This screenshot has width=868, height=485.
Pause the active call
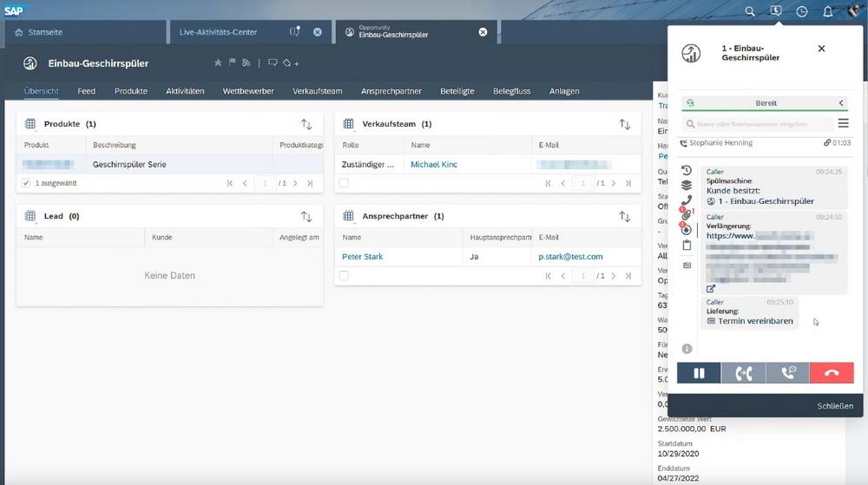pos(699,373)
